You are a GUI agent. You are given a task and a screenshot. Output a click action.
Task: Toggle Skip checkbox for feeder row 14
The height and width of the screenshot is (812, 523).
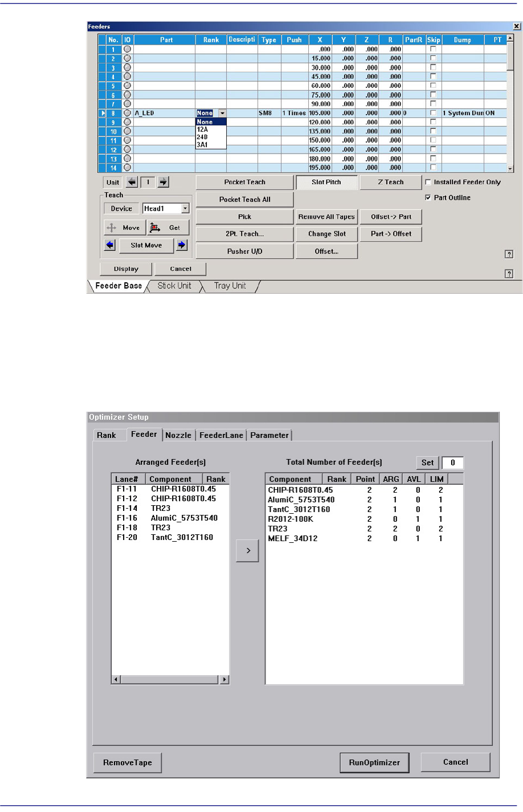(x=433, y=167)
